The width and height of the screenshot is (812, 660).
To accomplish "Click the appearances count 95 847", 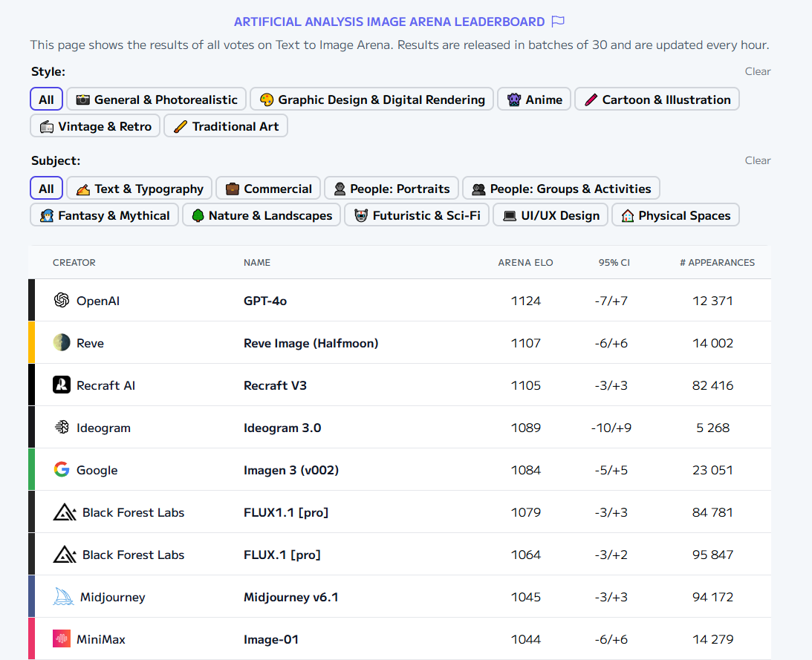I will click(x=712, y=555).
